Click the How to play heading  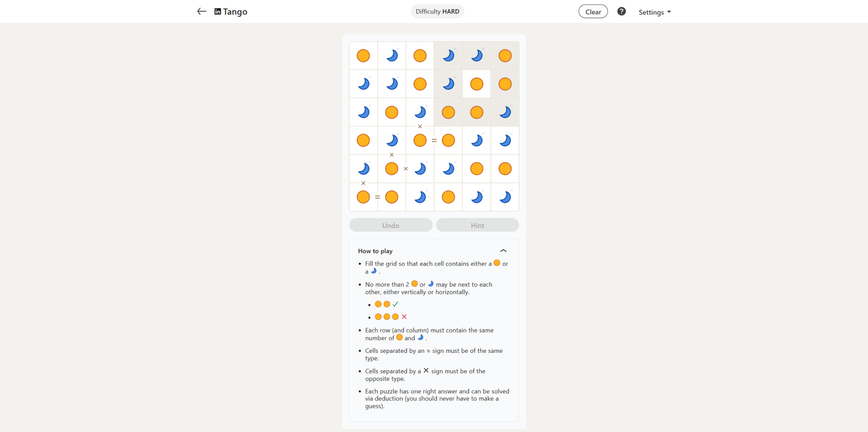[375, 251]
